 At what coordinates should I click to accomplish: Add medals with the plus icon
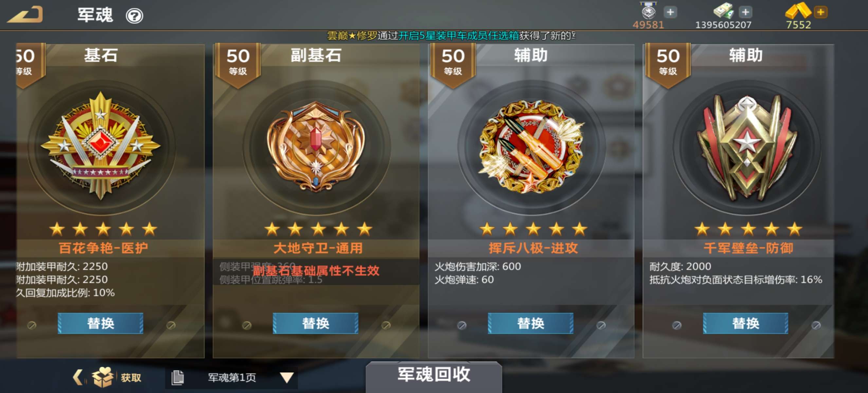(670, 12)
